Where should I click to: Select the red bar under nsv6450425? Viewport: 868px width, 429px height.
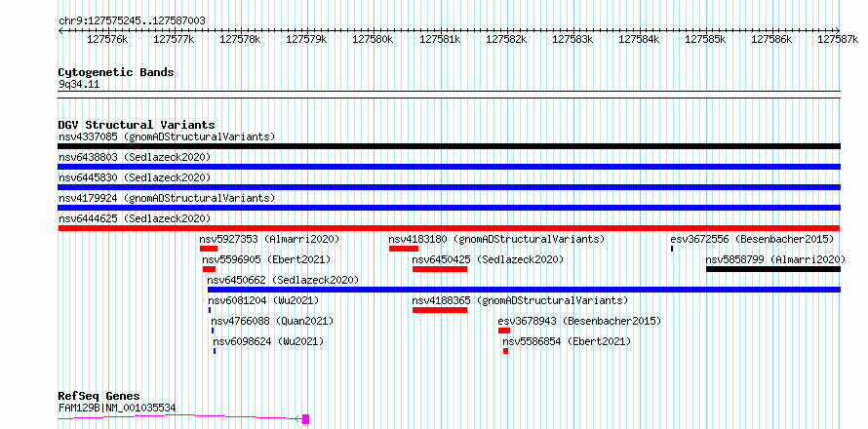point(440,269)
